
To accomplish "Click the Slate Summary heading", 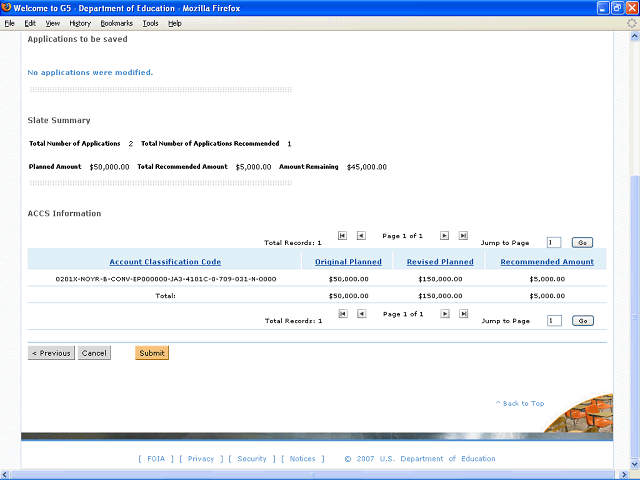I will [x=59, y=120].
